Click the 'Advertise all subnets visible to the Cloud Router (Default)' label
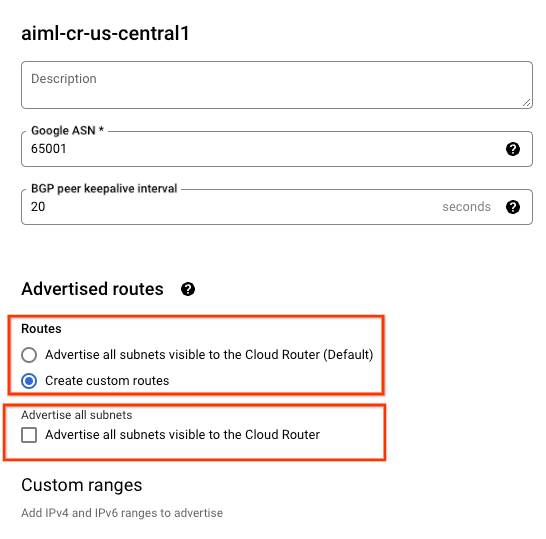Viewport: 546px width, 539px height. (x=209, y=354)
